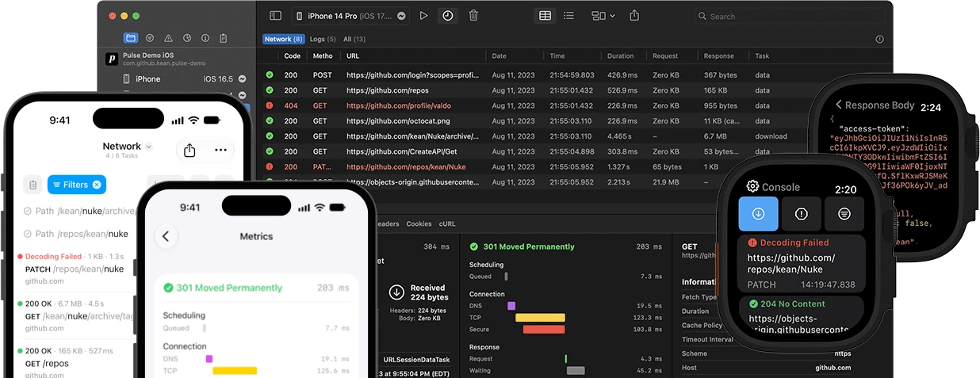Click the share icon in Mac toolbar
Image resolution: width=980 pixels, height=378 pixels.
[x=634, y=16]
